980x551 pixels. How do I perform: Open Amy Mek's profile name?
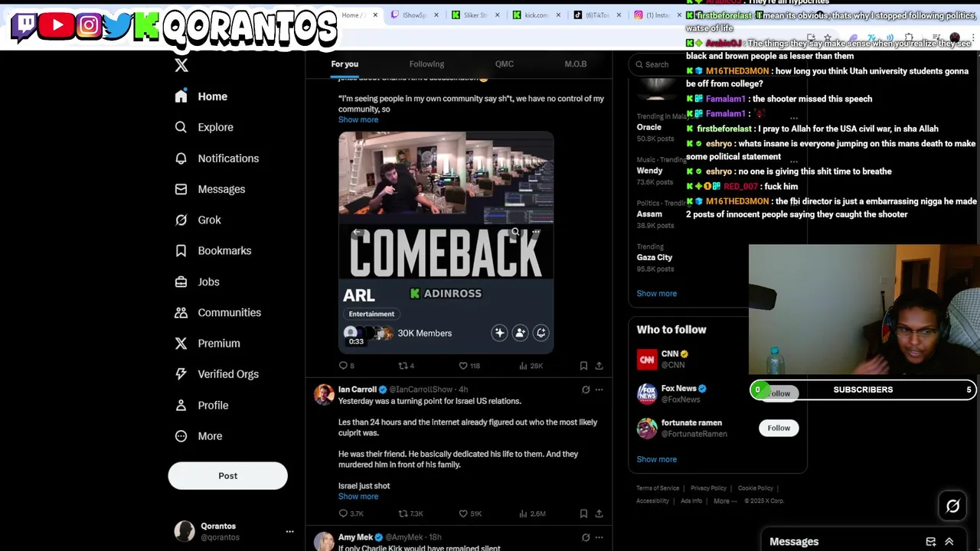click(355, 537)
